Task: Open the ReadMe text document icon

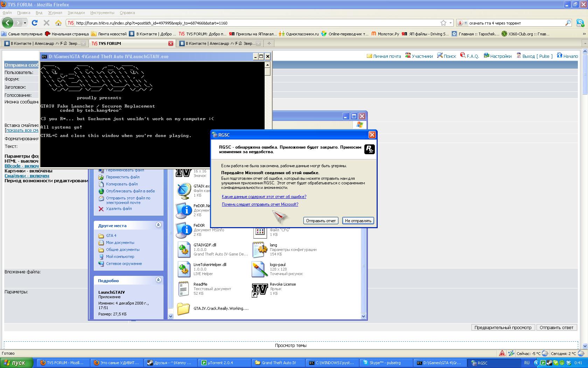Action: [184, 289]
